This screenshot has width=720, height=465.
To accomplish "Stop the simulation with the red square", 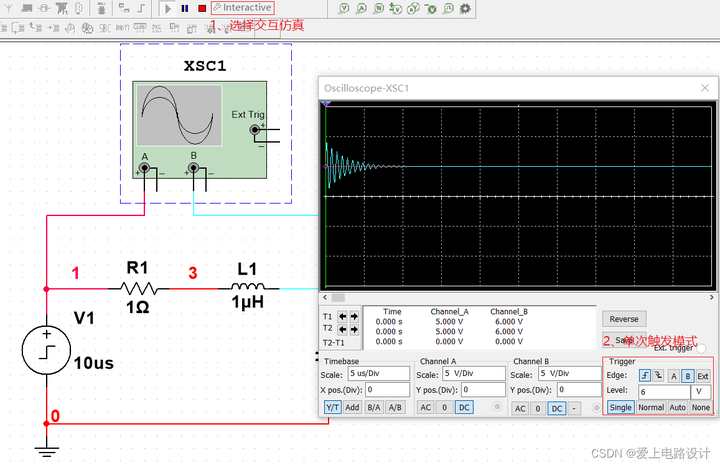I will (201, 8).
